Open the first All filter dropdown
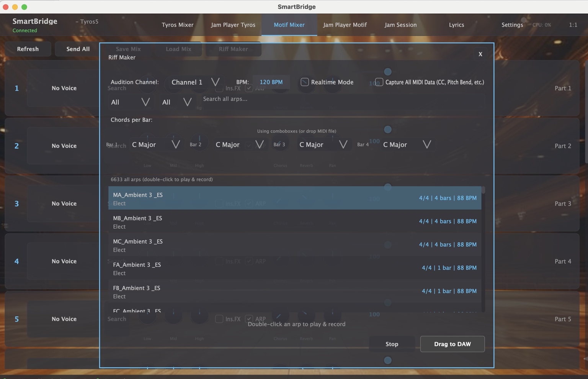Viewport: 588px width, 379px height. point(129,102)
